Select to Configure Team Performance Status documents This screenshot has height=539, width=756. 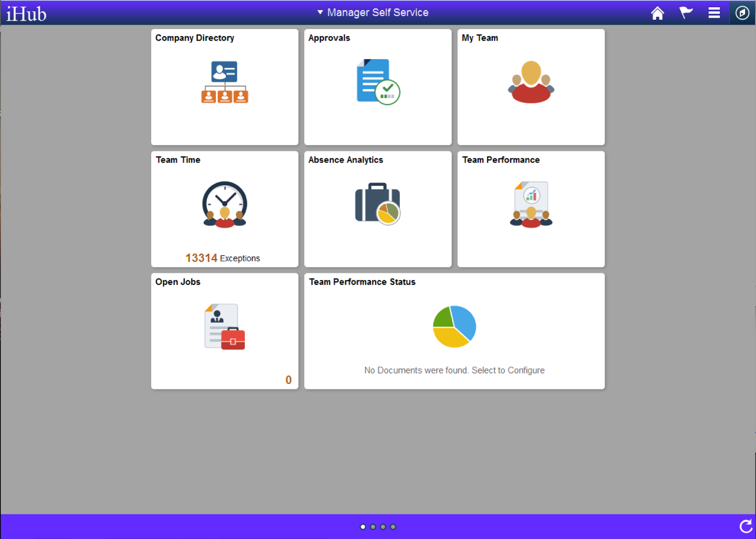[x=454, y=370]
